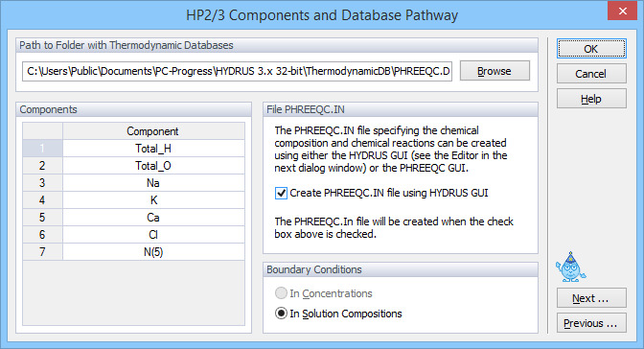Confirm the dialog with OK
The image size is (644, 349).
tap(591, 49)
